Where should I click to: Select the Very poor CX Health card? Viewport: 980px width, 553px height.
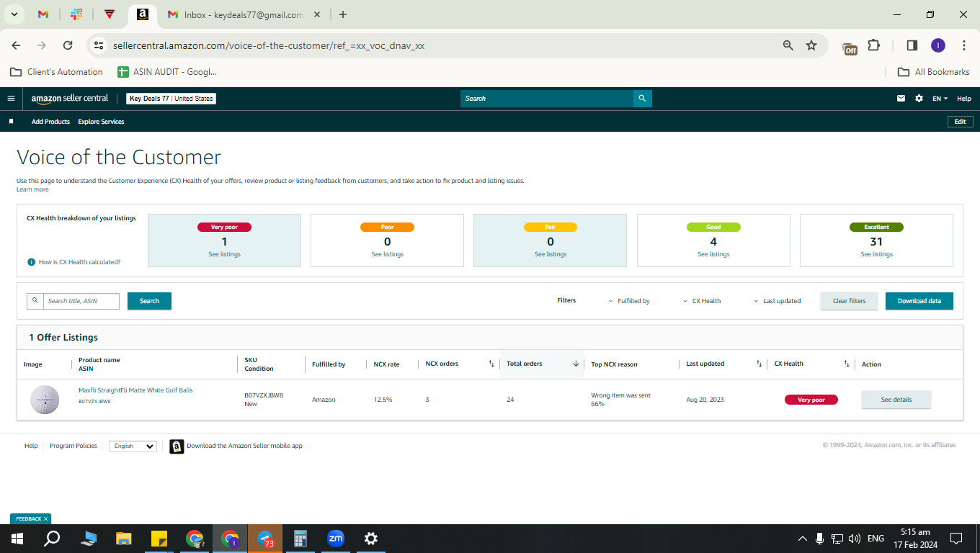click(224, 240)
